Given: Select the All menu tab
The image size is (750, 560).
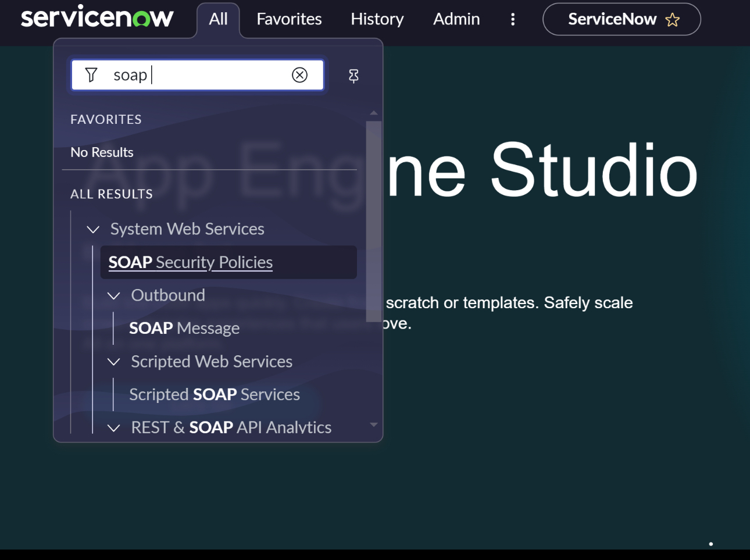Looking at the screenshot, I should [218, 19].
